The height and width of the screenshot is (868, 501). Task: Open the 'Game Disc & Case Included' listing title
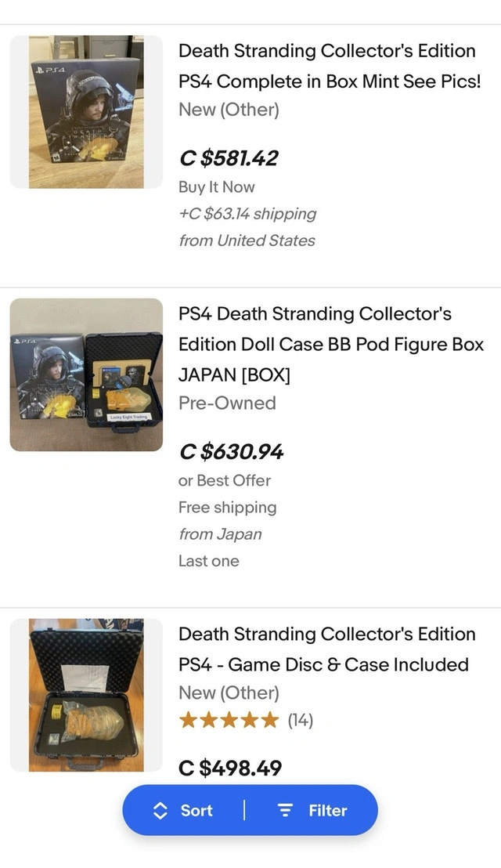[325, 649]
